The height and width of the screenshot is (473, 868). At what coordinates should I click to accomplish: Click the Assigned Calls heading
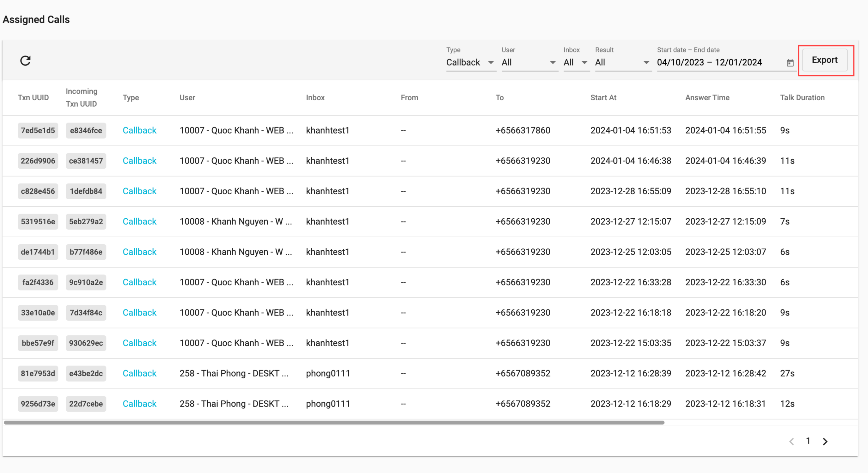click(36, 20)
